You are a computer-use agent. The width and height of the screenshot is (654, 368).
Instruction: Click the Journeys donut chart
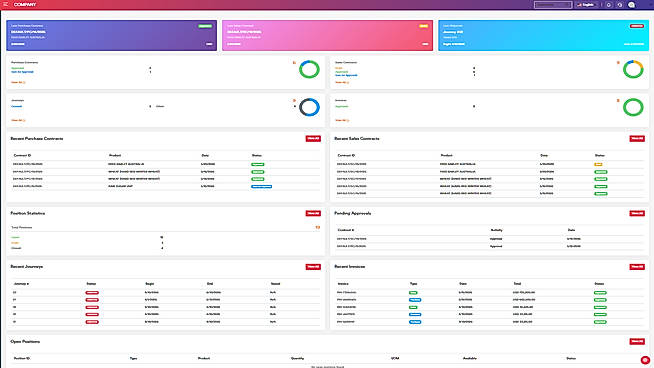[309, 107]
